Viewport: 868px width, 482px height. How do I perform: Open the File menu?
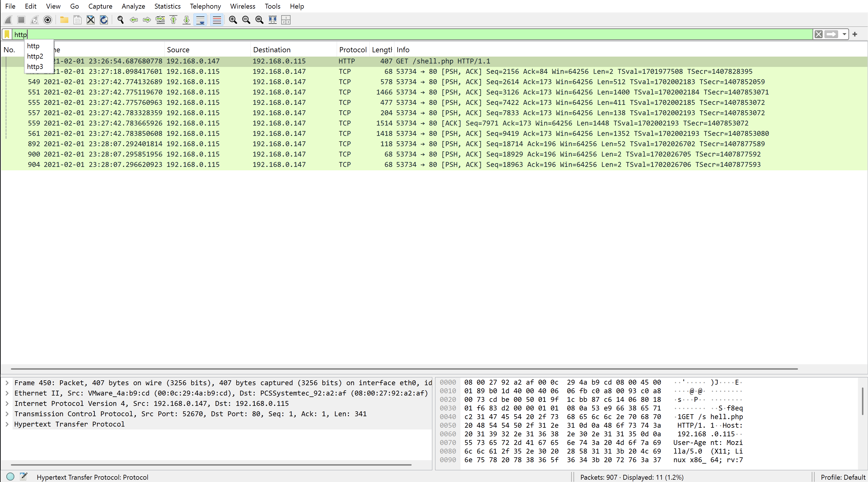click(x=10, y=6)
